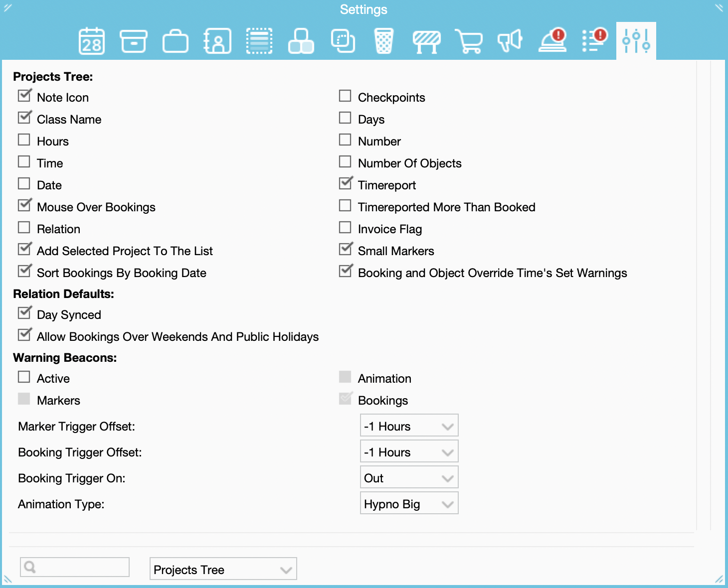The width and height of the screenshot is (728, 588).
Task: Click the settings search input field
Action: pyautogui.click(x=75, y=567)
